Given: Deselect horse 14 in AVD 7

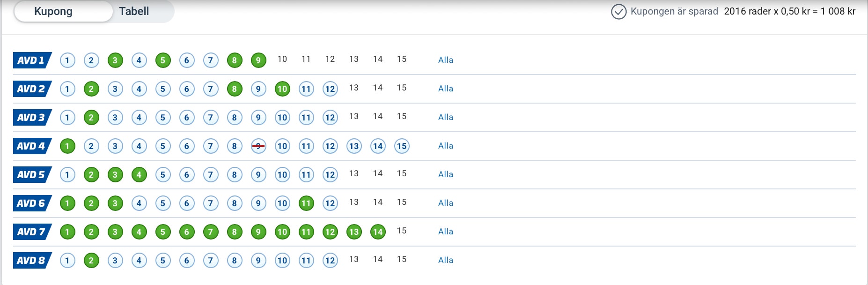Looking at the screenshot, I should [378, 232].
